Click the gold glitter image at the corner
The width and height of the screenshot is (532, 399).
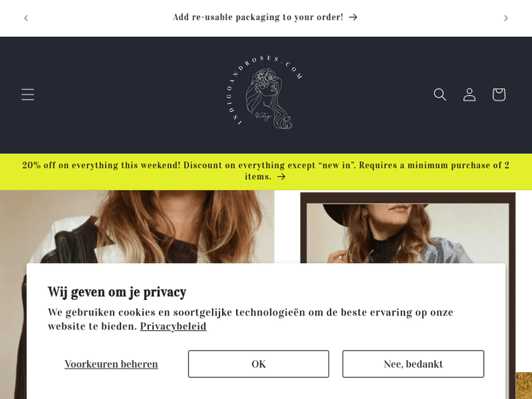point(523,386)
